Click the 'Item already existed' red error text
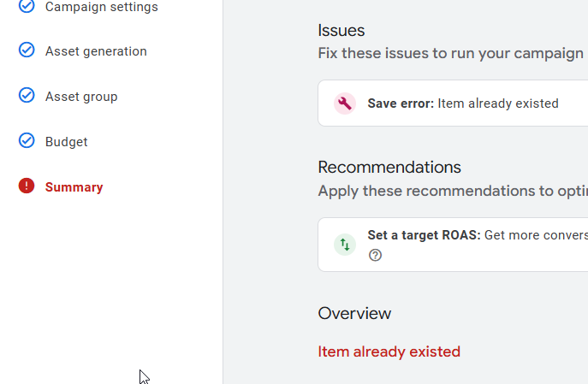 click(389, 352)
